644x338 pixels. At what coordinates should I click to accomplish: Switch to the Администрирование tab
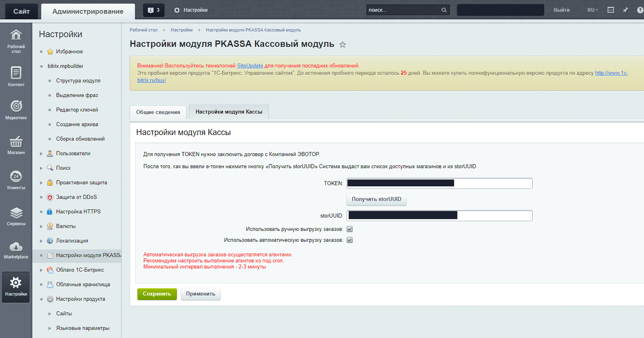(x=88, y=11)
